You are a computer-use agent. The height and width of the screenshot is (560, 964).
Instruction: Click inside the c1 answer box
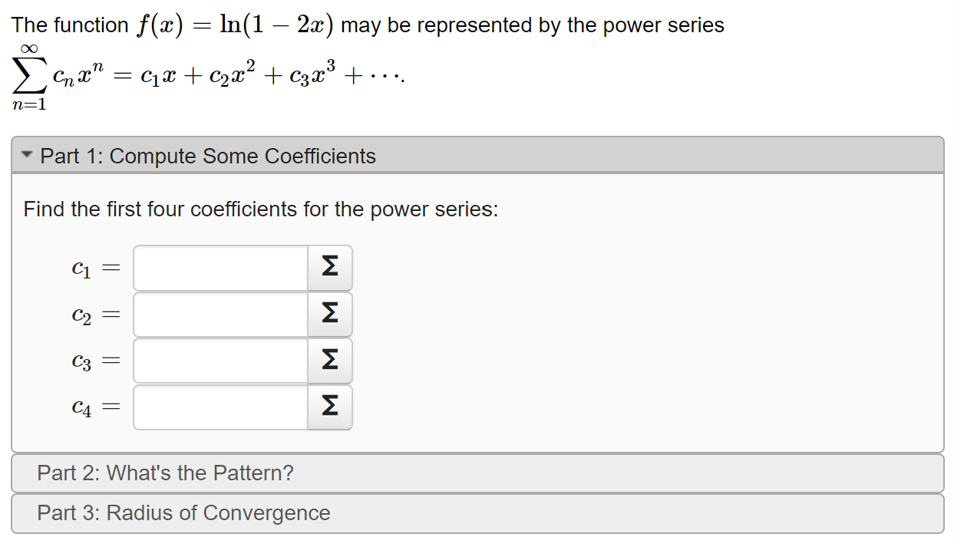[x=220, y=268]
